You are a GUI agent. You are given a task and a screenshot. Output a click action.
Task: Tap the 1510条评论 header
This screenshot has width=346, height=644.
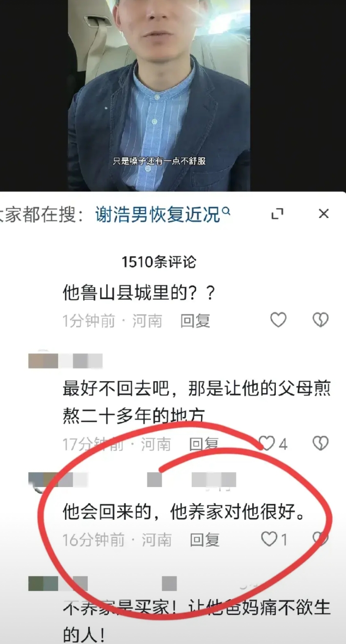click(x=159, y=262)
